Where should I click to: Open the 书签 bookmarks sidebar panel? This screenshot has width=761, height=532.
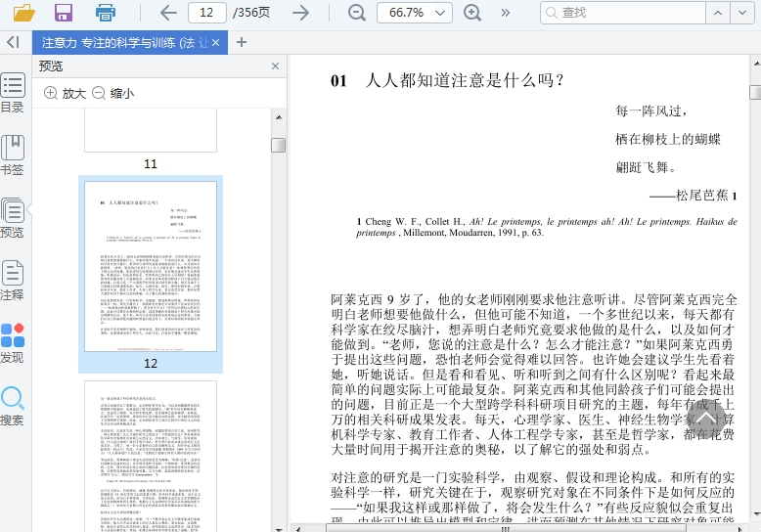13,155
